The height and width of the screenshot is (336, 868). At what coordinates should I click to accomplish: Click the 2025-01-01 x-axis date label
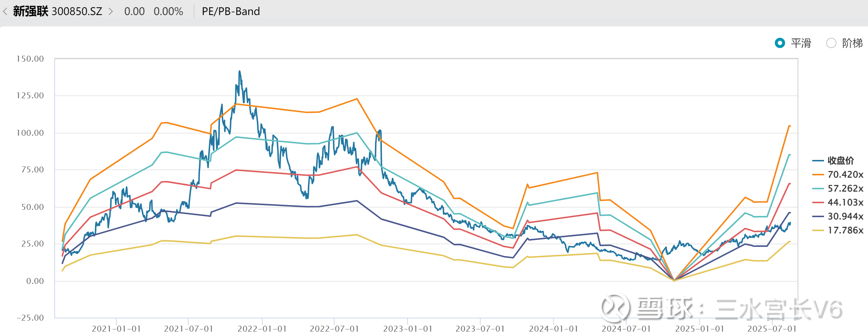(699, 329)
